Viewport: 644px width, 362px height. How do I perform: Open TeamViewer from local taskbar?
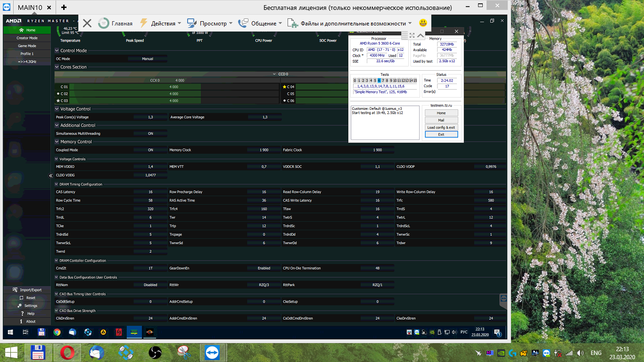point(212,353)
